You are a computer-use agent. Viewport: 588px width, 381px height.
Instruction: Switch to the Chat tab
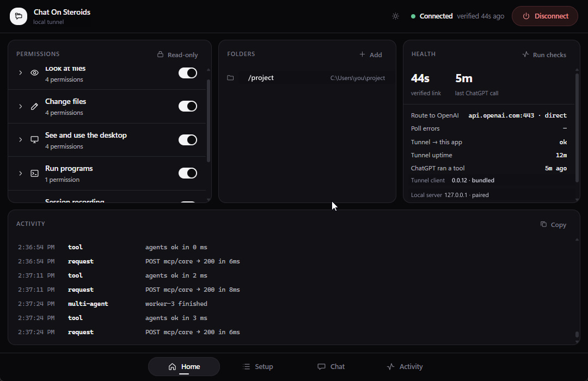[331, 366]
